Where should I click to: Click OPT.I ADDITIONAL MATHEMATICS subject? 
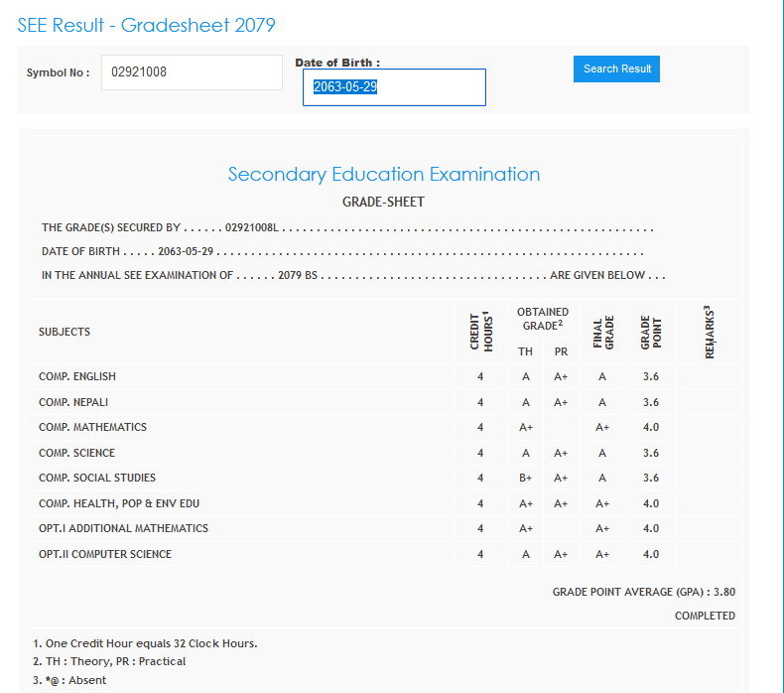[x=123, y=528]
